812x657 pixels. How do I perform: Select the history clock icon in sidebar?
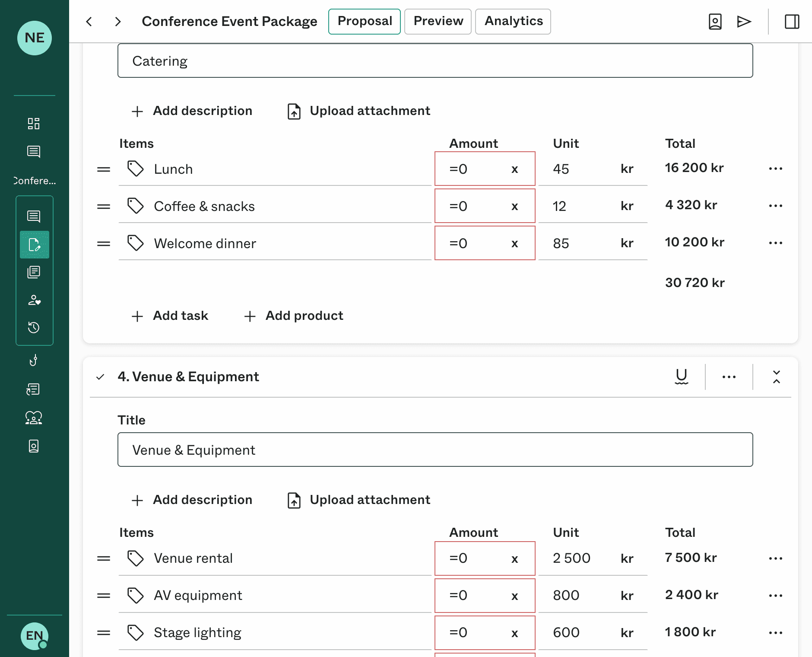click(x=34, y=328)
